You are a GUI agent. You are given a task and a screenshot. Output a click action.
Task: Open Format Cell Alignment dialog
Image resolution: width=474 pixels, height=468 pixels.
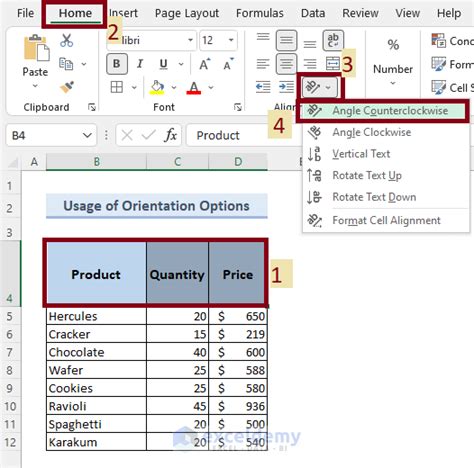pos(385,220)
